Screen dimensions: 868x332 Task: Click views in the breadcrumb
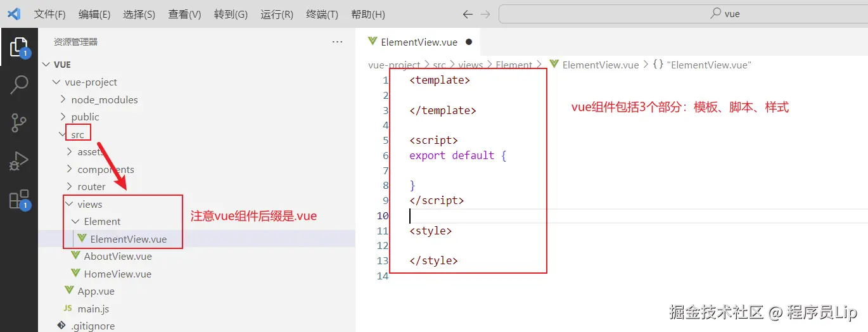[471, 65]
